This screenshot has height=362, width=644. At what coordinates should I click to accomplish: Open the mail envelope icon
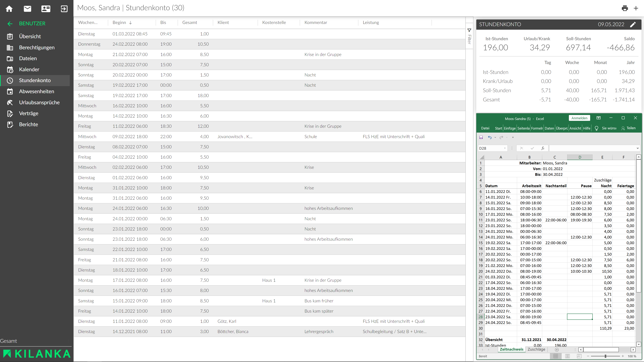coord(28,9)
